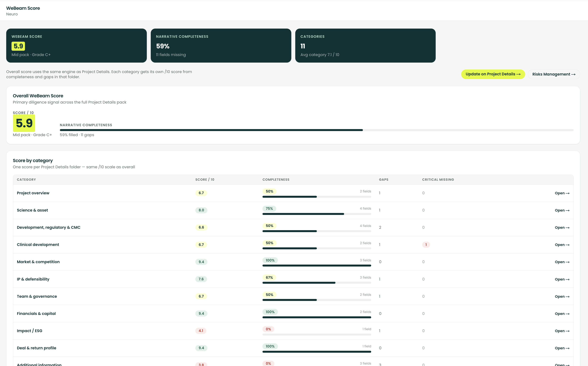The height and width of the screenshot is (366, 588).
Task: Click the Science & asset row name
Action: point(32,210)
